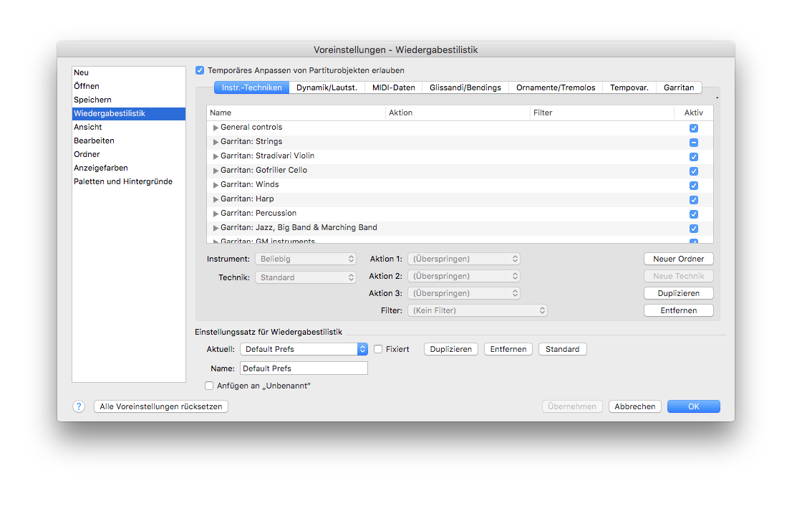Switch to Ornamente/Tremolos tab
This screenshot has height=506, width=812.
(556, 87)
